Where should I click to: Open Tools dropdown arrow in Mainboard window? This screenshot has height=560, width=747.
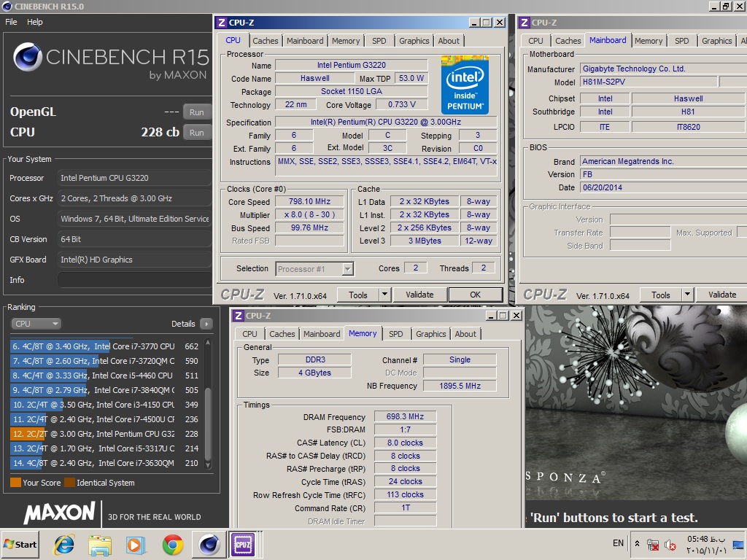pos(687,295)
